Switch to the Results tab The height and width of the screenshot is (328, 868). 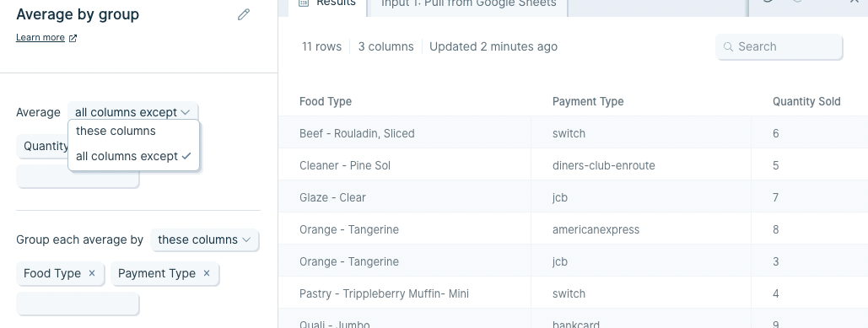[327, 4]
